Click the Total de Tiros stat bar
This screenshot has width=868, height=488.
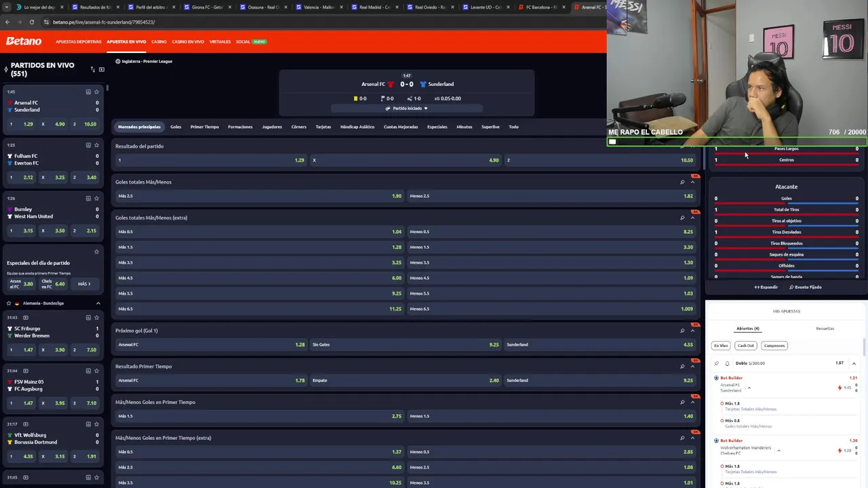tap(787, 213)
